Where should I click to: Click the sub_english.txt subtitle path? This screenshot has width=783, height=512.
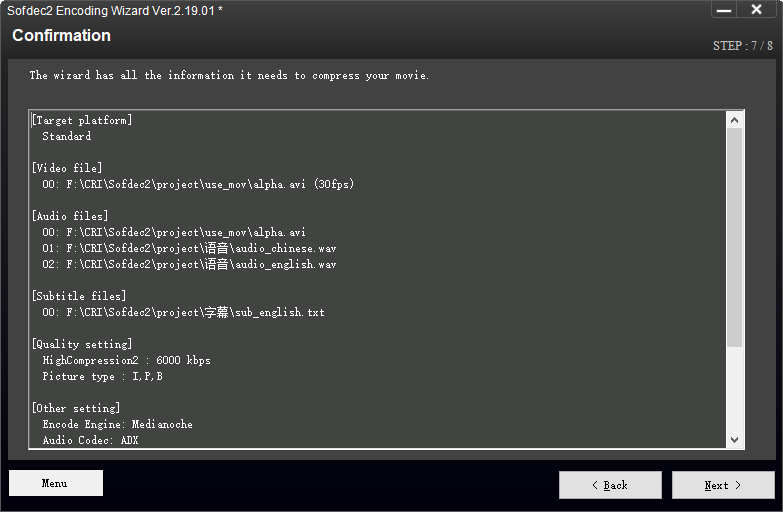pyautogui.click(x=183, y=312)
